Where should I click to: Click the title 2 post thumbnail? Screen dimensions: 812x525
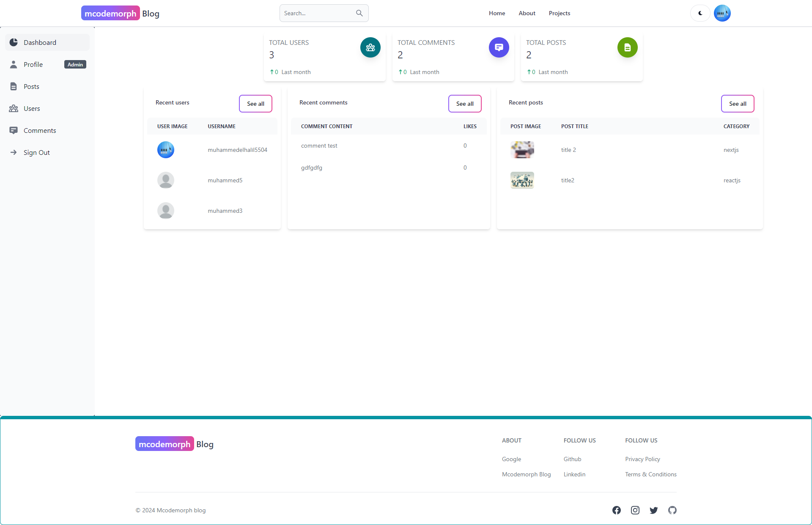tap(522, 150)
